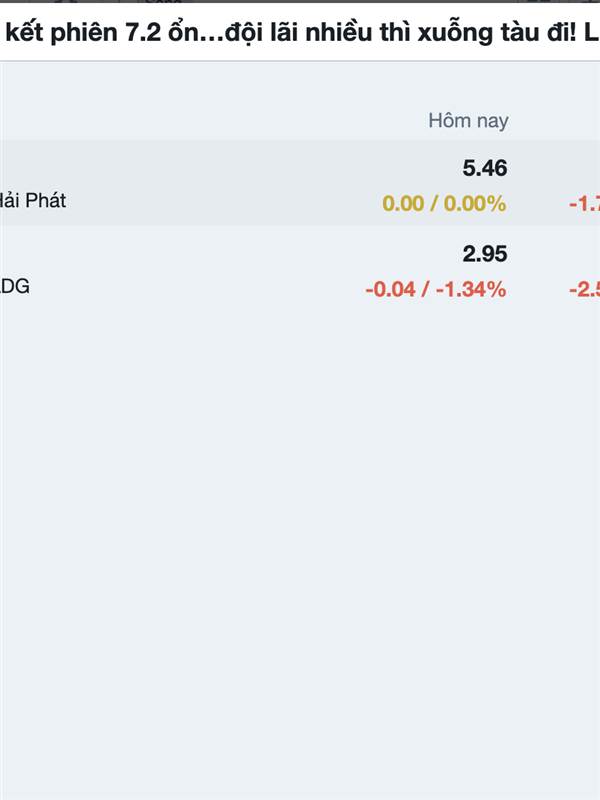Viewport: 600px width, 800px height.
Task: Click the 'kết phiên 7.2' headline text
Action: tap(84, 33)
